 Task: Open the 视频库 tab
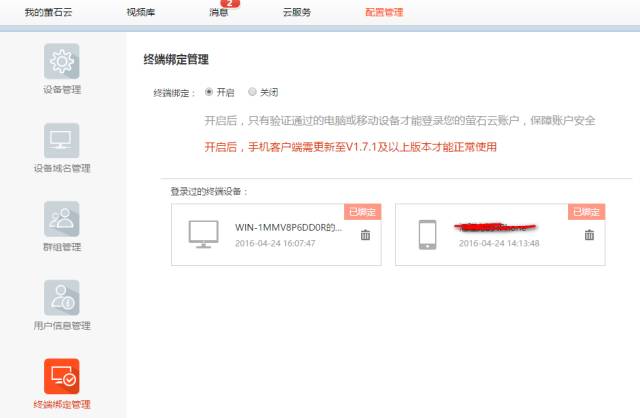point(141,13)
